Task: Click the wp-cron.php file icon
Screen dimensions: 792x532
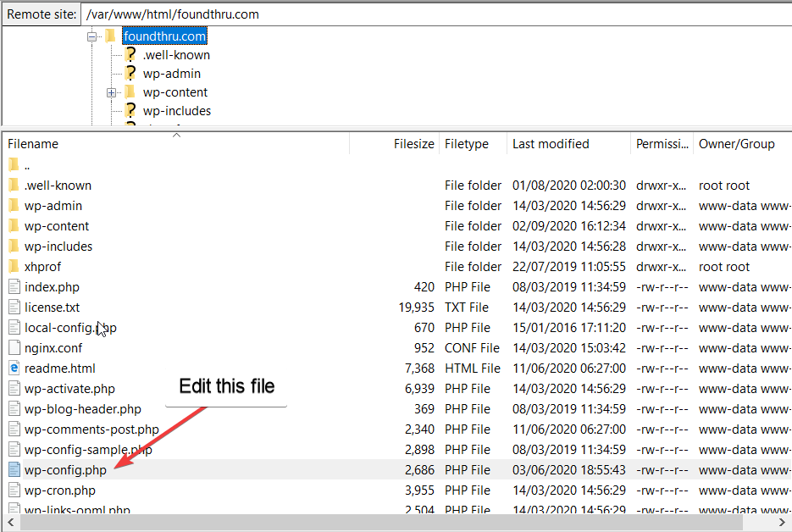Action: click(x=14, y=490)
